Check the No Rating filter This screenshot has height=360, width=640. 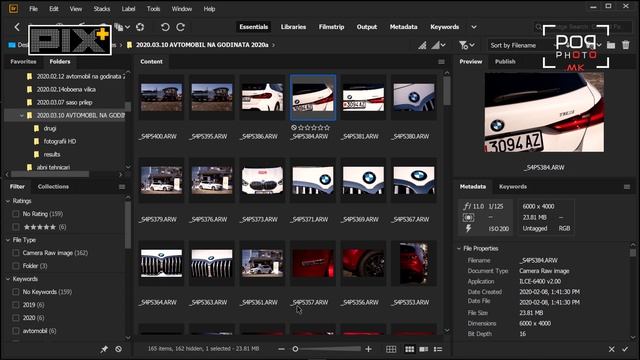click(16, 214)
